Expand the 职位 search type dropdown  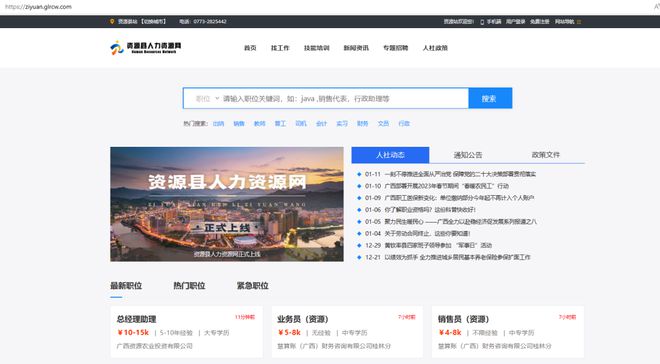(207, 98)
